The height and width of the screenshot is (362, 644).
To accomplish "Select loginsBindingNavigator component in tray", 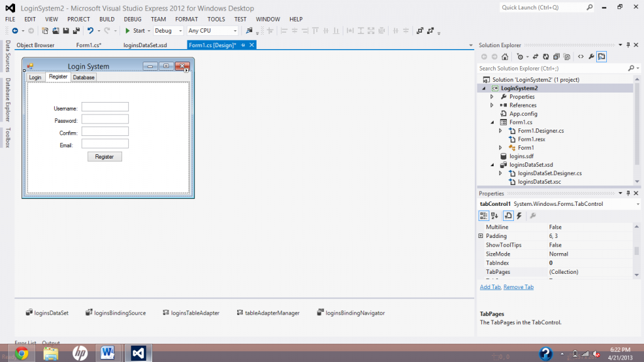I will point(351,313).
